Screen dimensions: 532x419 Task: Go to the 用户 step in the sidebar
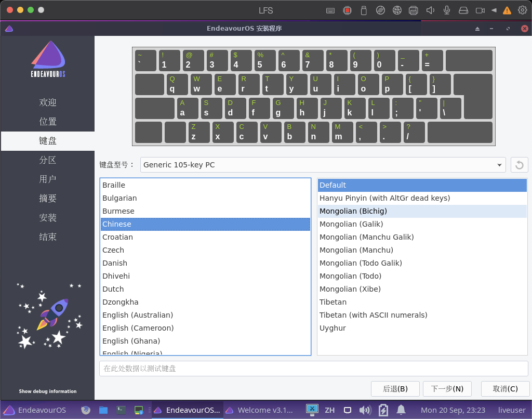point(47,179)
